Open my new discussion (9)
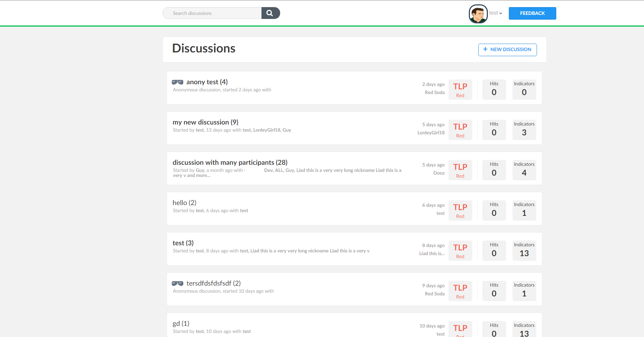 (x=205, y=122)
